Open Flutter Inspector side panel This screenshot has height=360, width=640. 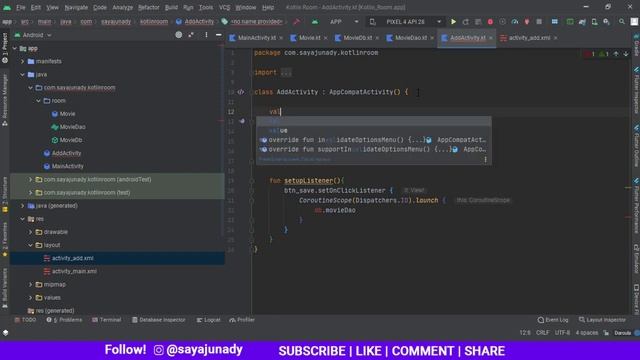point(636,91)
